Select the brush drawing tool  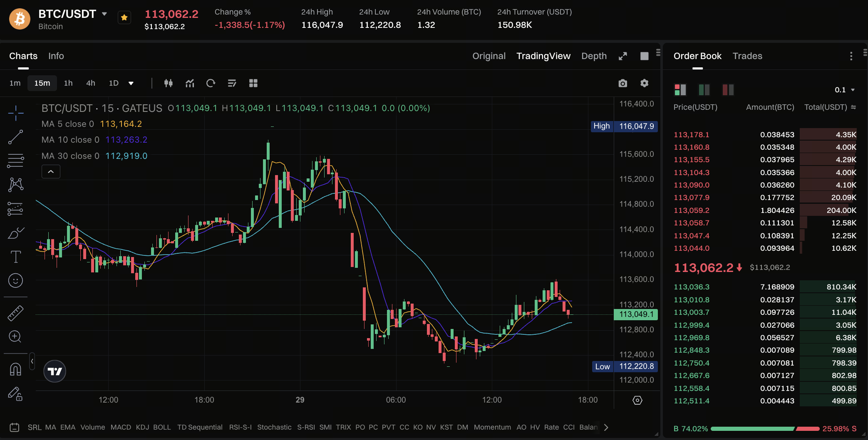(x=15, y=233)
